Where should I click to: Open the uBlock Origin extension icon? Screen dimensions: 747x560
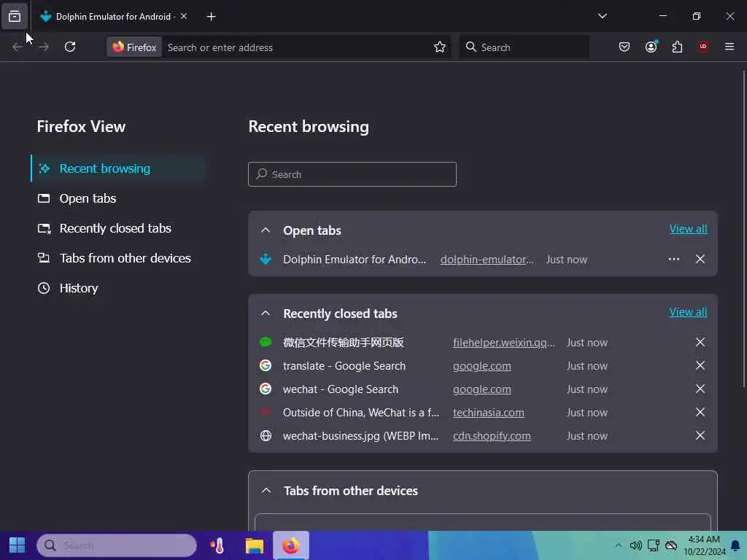pos(703,47)
